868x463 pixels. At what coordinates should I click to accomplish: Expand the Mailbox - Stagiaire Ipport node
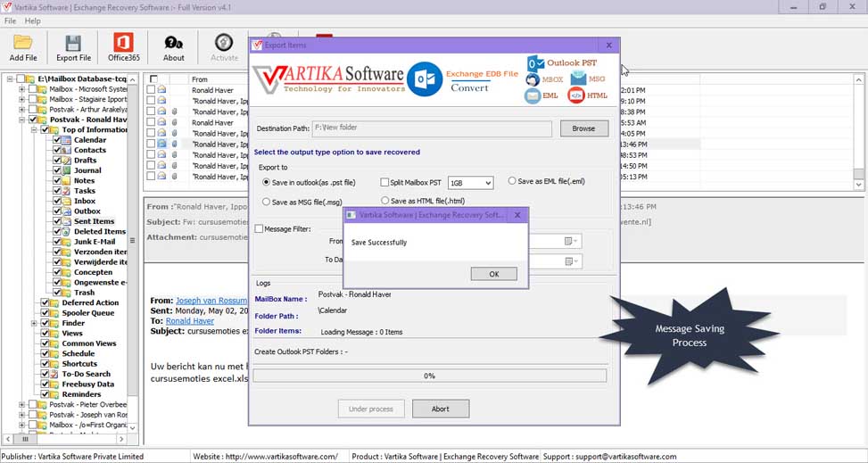[x=21, y=99]
